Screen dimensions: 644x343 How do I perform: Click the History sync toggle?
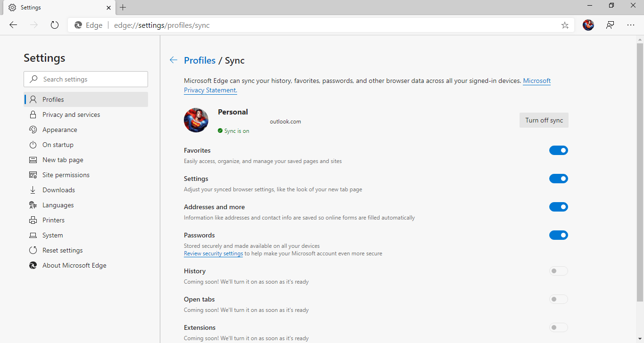pos(559,271)
